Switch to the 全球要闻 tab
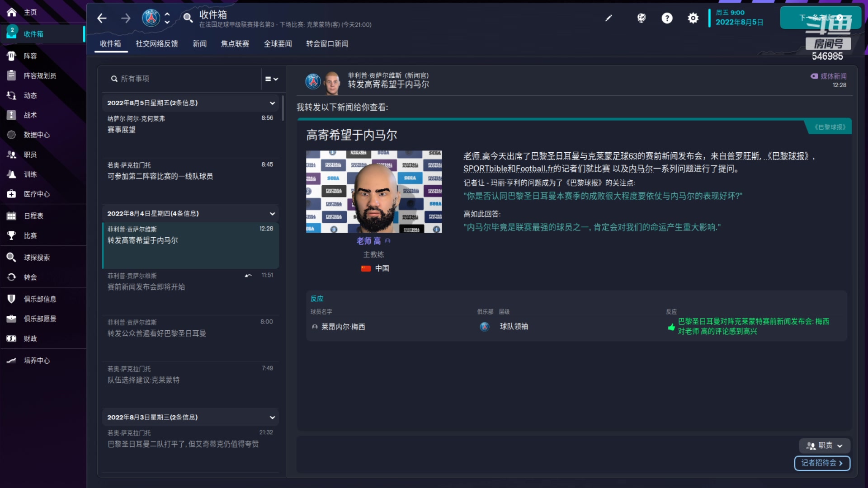This screenshot has height=488, width=868. click(278, 44)
